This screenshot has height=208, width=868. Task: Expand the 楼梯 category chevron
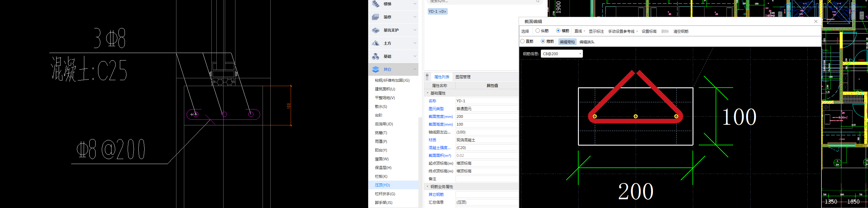[415, 4]
